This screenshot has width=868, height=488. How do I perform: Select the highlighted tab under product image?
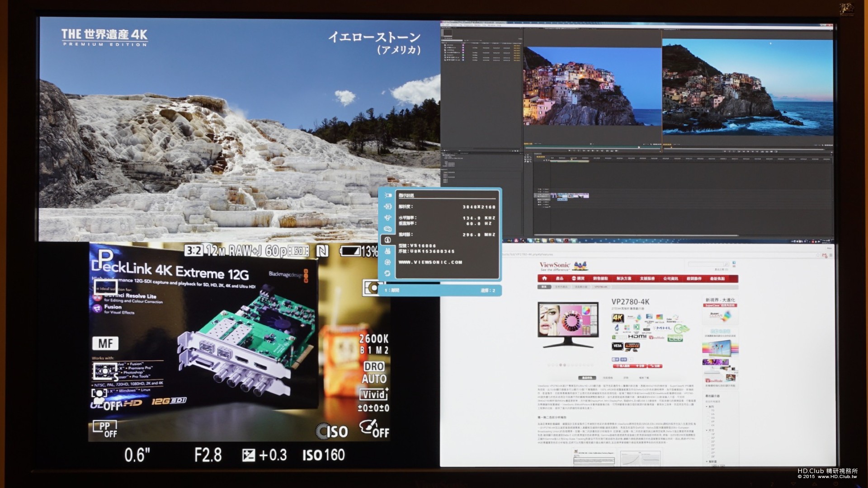point(587,378)
